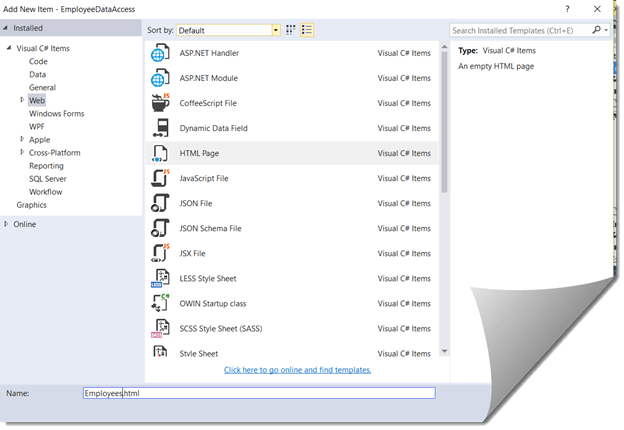Select the JSX File icon
Viewport: 624px width, 430px height.
click(160, 253)
